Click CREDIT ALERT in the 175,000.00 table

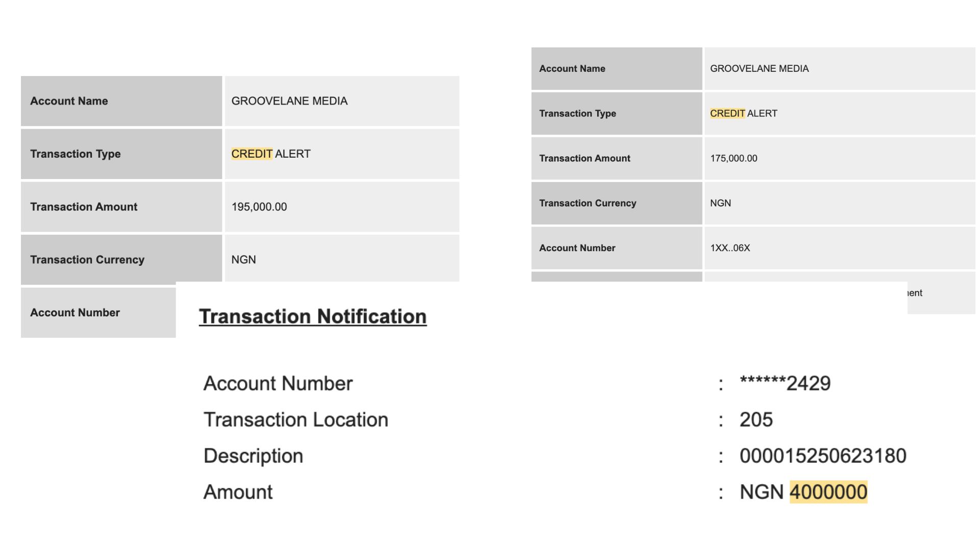(x=744, y=113)
